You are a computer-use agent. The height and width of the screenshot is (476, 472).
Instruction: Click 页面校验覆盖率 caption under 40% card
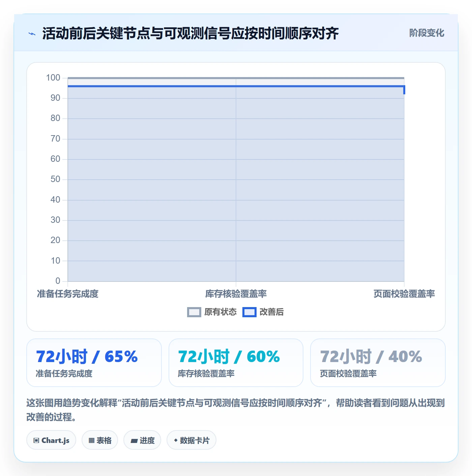click(x=348, y=374)
